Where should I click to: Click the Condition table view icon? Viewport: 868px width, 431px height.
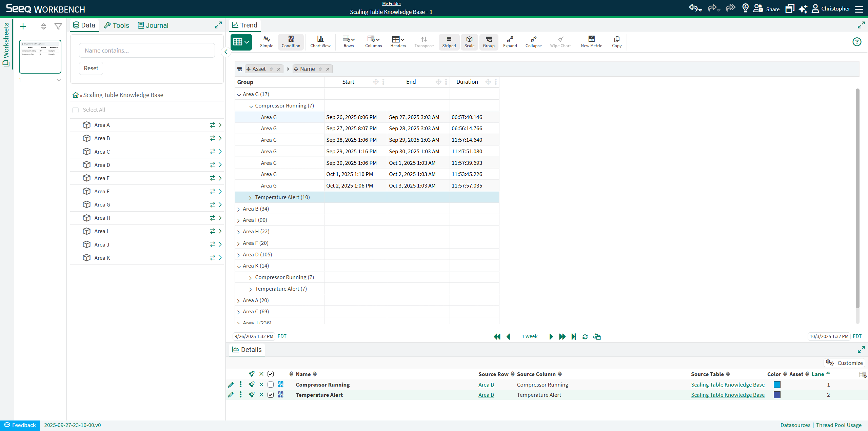(x=291, y=42)
